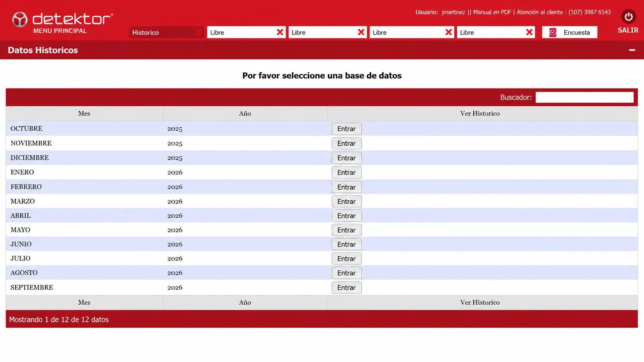Click the customer service phone number

point(590,12)
